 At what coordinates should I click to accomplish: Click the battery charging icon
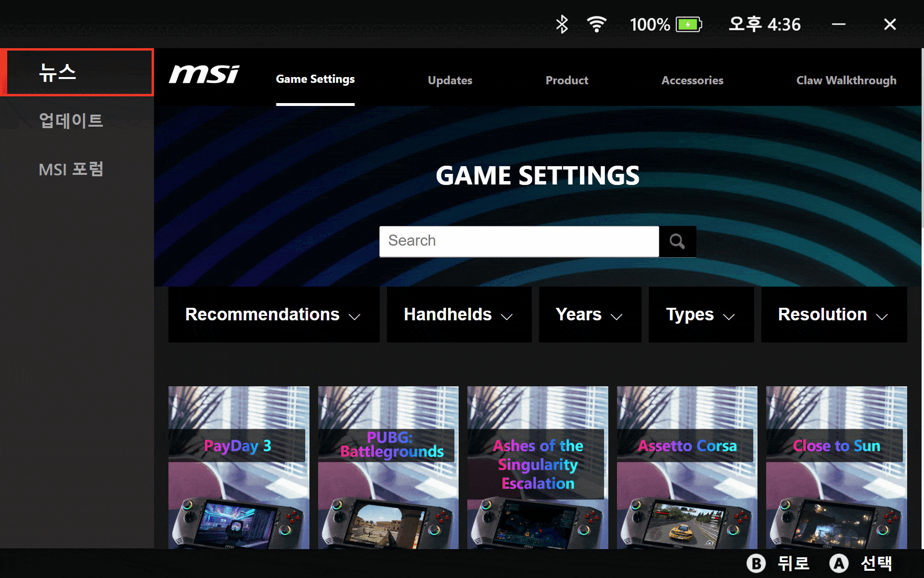pos(689,24)
